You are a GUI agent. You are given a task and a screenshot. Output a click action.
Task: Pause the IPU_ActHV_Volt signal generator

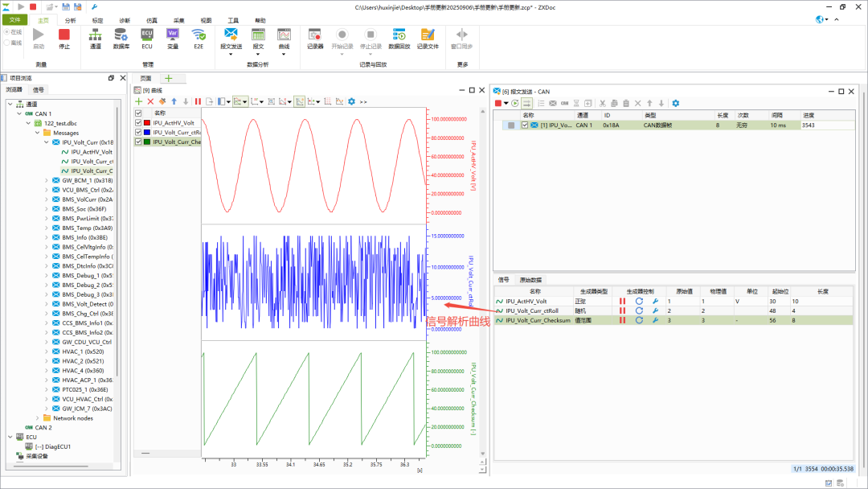click(x=622, y=301)
